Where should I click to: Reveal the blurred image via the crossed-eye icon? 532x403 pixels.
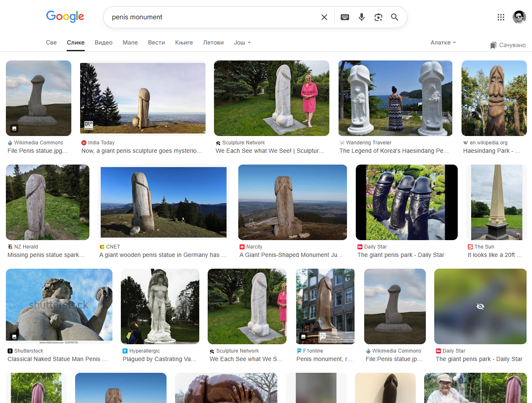tap(480, 306)
